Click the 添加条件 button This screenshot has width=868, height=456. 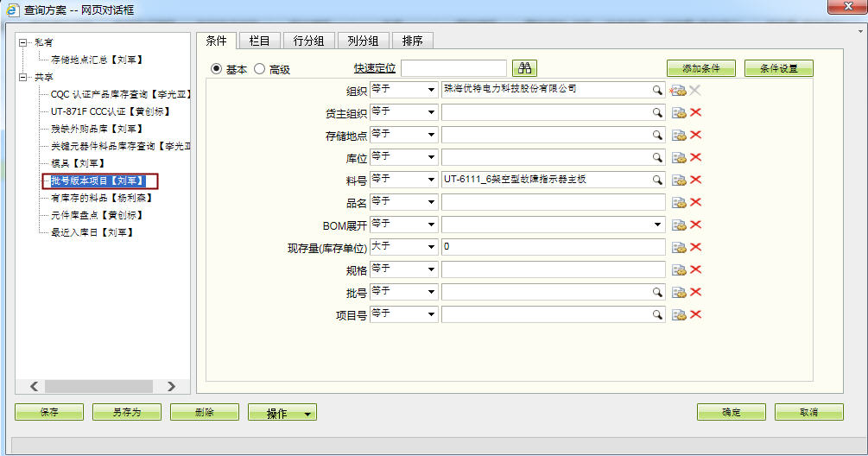tap(700, 68)
